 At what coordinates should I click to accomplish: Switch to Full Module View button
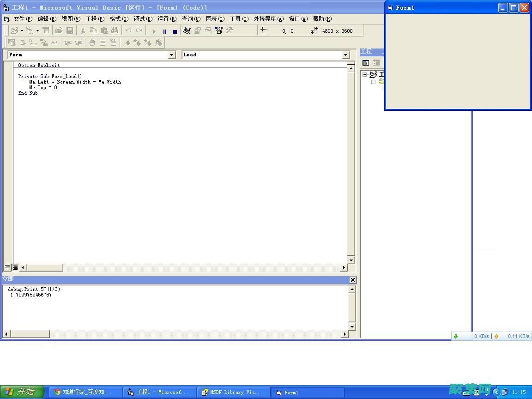(x=15, y=267)
